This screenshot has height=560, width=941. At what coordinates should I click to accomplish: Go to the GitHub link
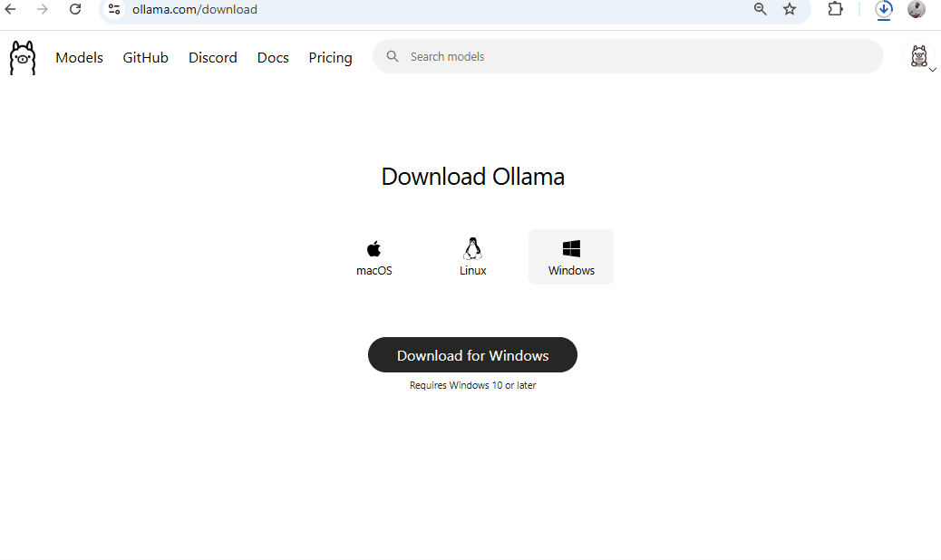point(146,57)
